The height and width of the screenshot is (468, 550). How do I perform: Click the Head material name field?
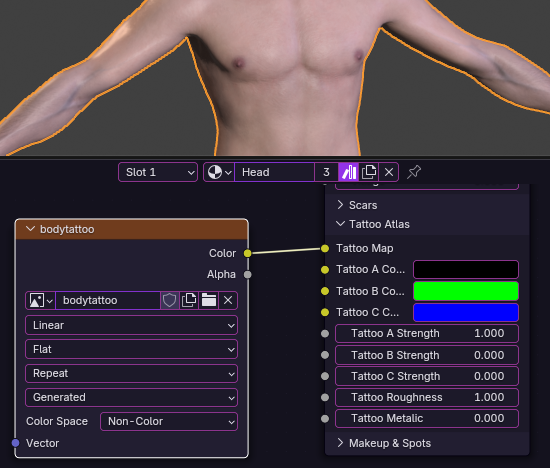pos(274,172)
